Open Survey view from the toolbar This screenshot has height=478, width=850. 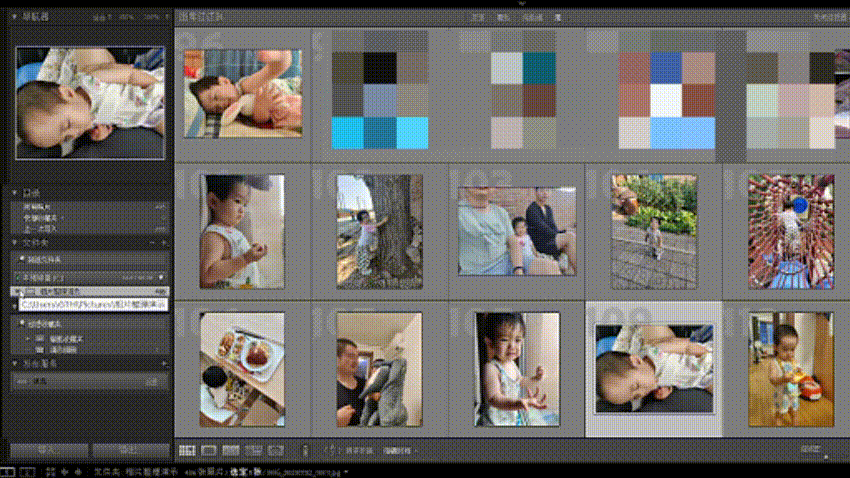click(x=253, y=450)
